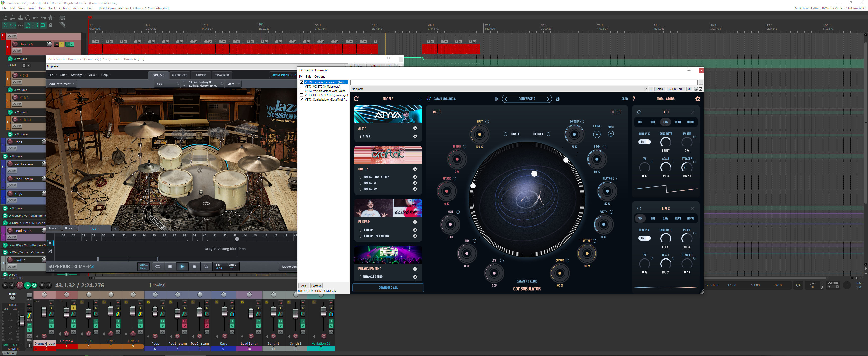868x356 pixels.
Task: Open the Options menu in REAPER
Action: pos(64,8)
